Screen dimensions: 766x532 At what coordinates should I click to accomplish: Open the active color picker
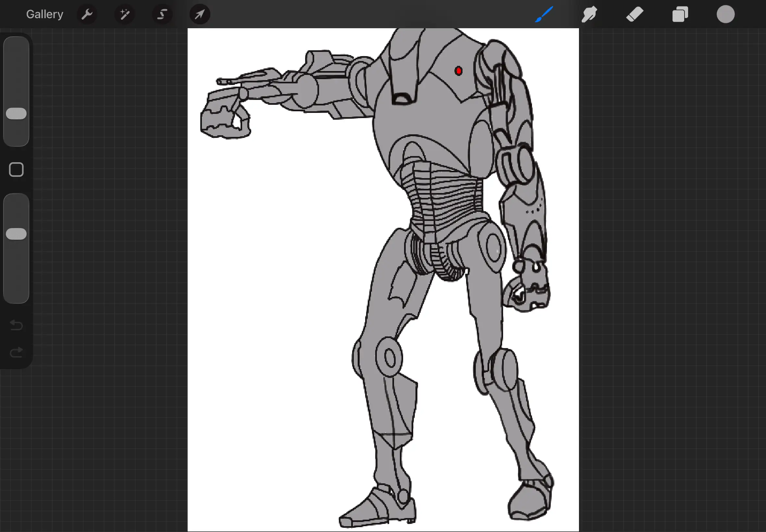tap(725, 14)
